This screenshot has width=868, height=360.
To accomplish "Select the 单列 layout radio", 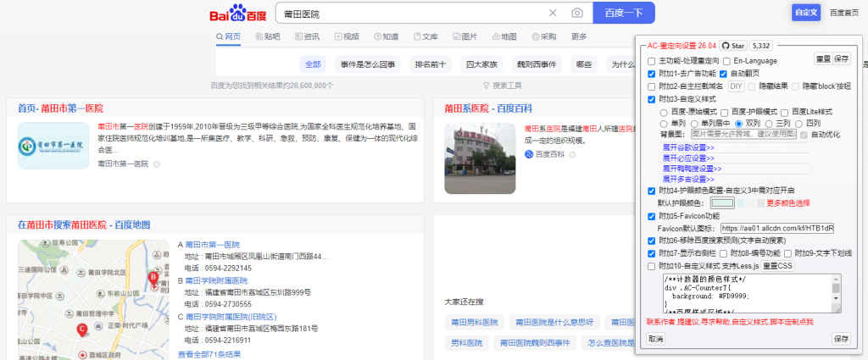I will point(664,124).
